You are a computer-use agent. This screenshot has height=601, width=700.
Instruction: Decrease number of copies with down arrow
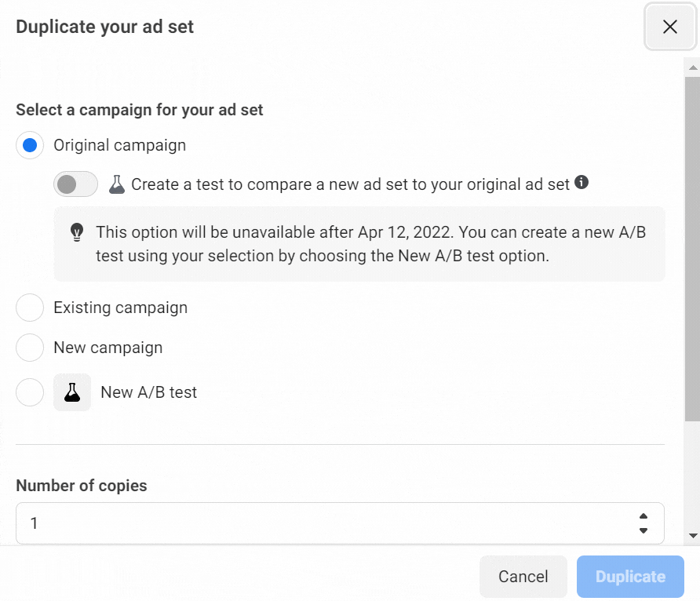pyautogui.click(x=643, y=530)
